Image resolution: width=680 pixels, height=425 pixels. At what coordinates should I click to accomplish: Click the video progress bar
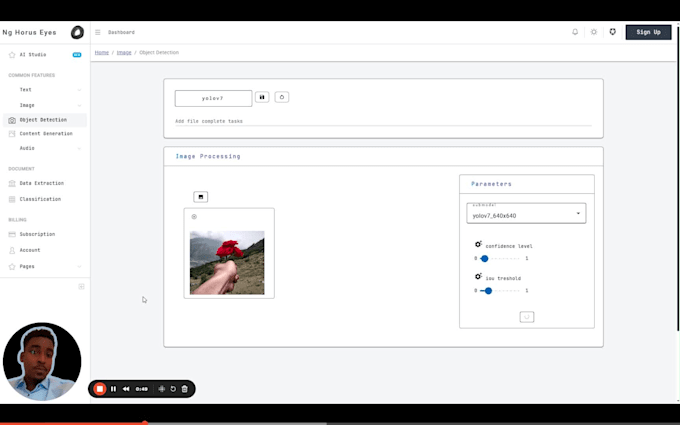point(340,423)
